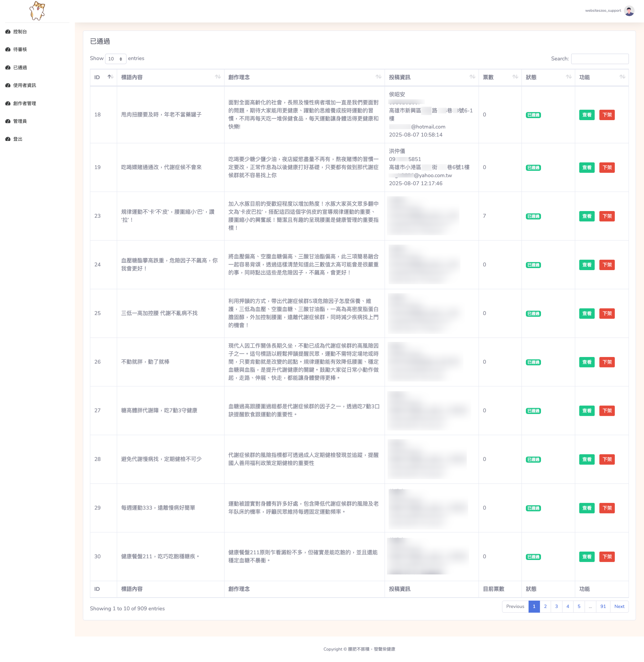This screenshot has height=662, width=644.
Task: Jump to last page 91
Action: point(603,607)
